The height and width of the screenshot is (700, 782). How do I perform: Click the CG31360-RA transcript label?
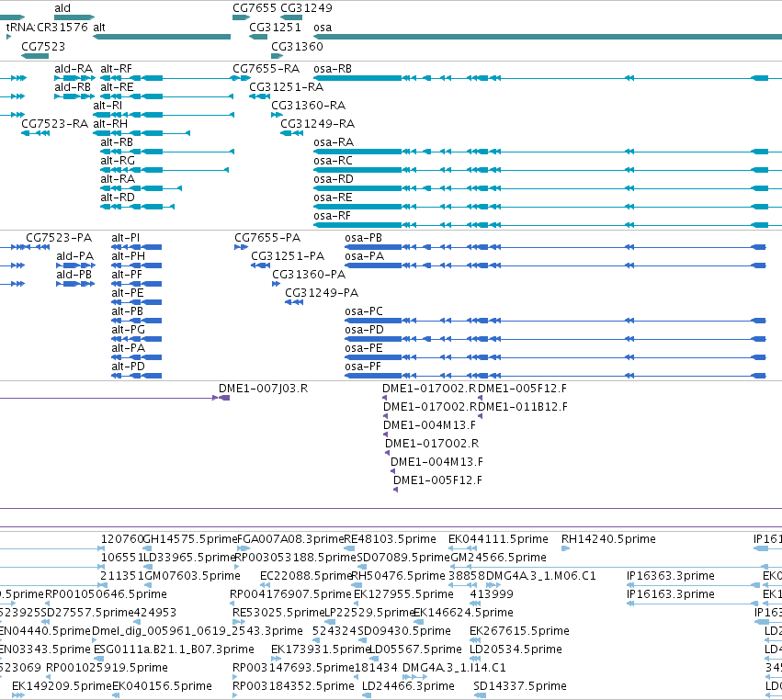tap(308, 106)
